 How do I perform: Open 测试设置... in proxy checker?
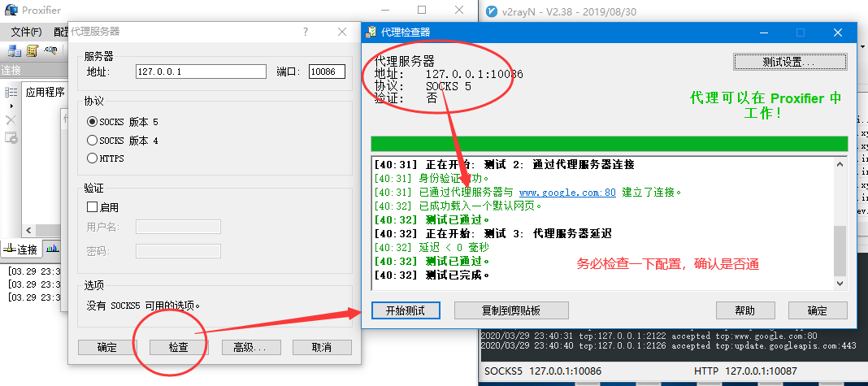tap(790, 62)
